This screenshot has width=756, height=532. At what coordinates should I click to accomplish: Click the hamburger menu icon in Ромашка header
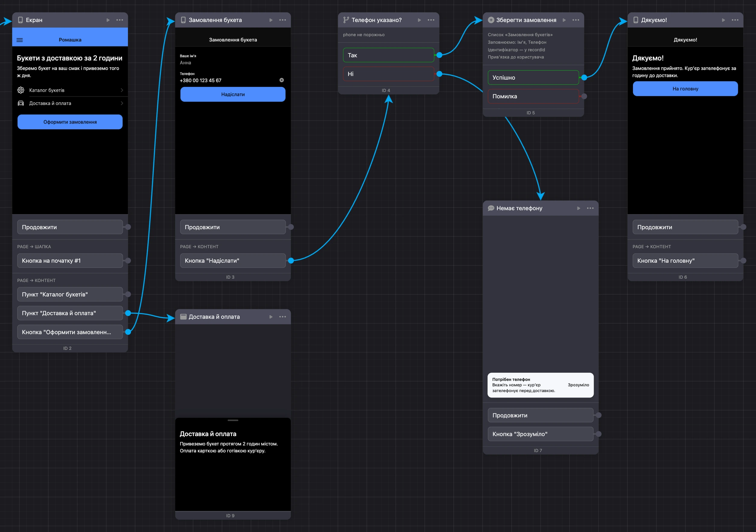(20, 40)
